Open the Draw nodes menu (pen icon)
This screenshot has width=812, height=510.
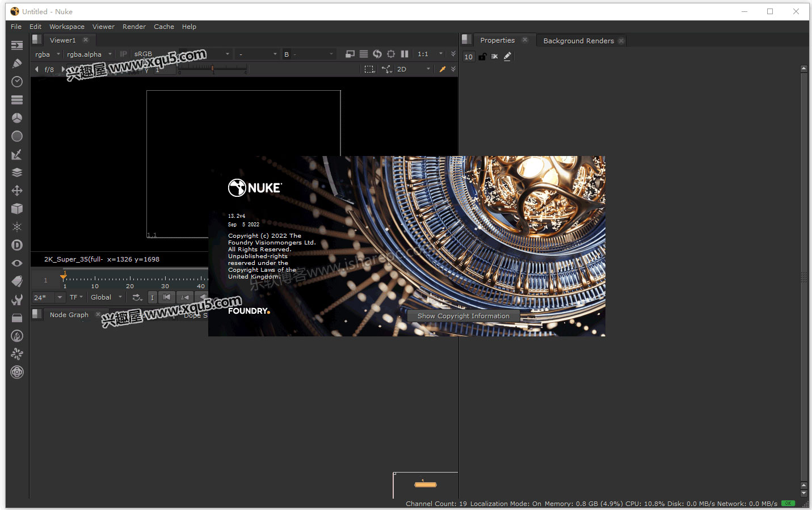[x=17, y=64]
